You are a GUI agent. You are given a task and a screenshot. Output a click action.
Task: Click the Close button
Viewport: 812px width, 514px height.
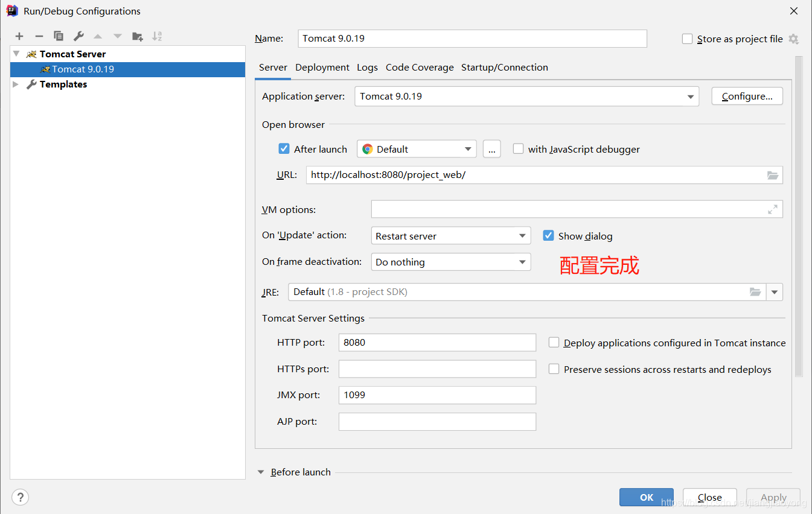point(710,497)
